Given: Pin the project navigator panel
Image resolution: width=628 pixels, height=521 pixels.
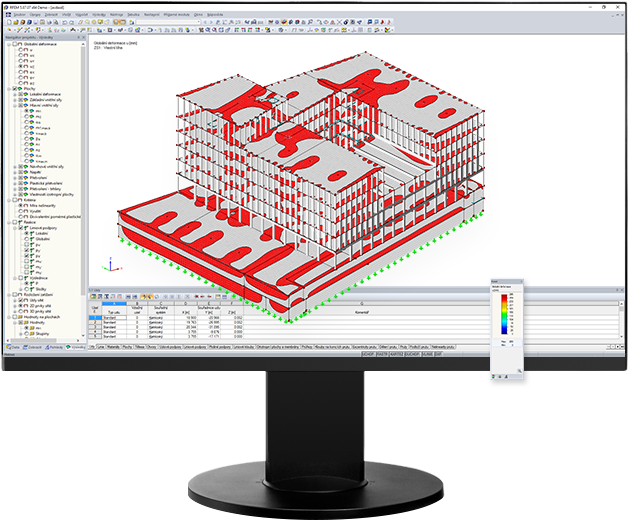Looking at the screenshot, I should [x=78, y=37].
